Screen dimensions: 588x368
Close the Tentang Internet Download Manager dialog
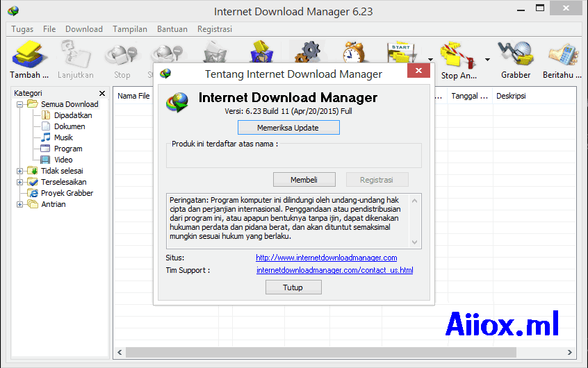pos(418,70)
